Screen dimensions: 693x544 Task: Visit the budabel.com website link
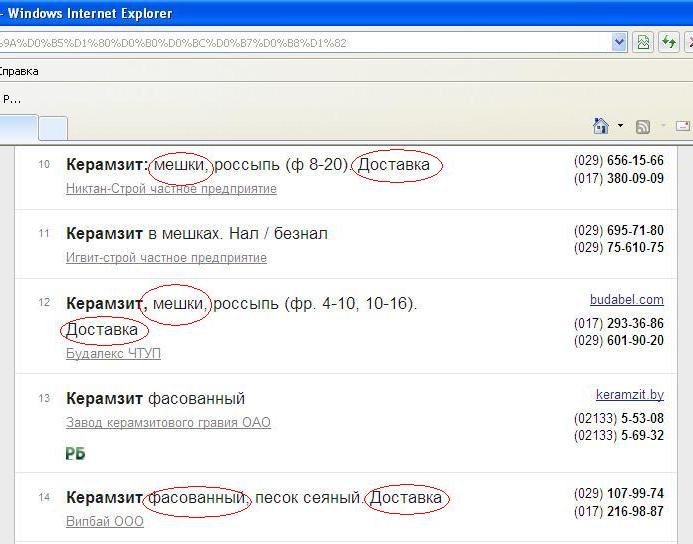click(x=626, y=299)
